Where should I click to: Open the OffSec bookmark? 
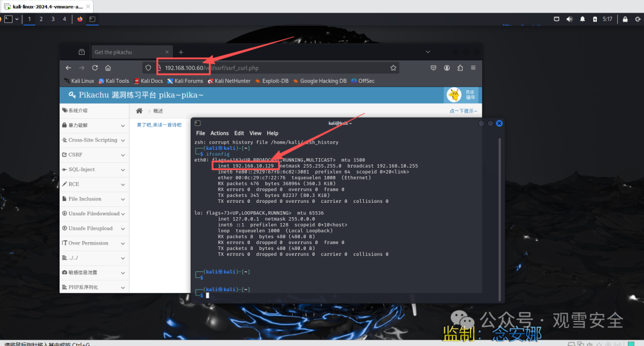click(x=363, y=81)
